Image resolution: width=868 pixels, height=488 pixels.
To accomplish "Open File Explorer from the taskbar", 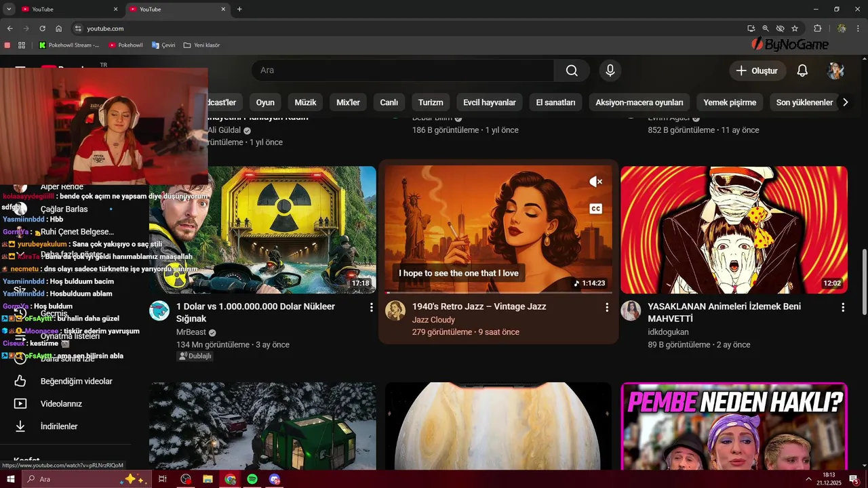I will (x=208, y=479).
